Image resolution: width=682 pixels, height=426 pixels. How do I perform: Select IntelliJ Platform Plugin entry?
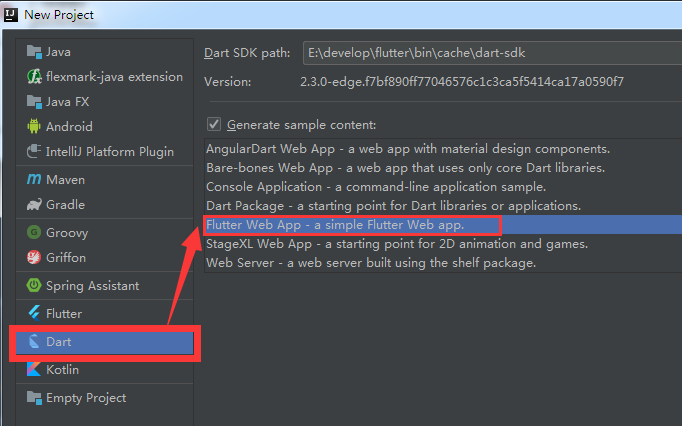click(x=104, y=151)
